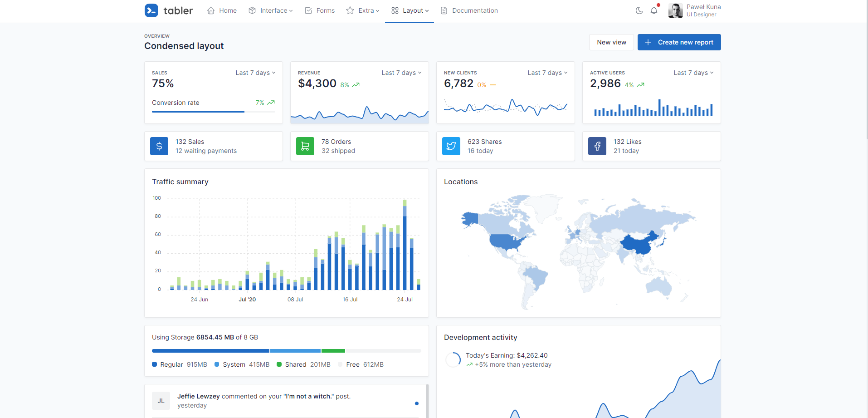The width and height of the screenshot is (868, 418).
Task: Click the blue dollar icon for Sales
Action: (x=159, y=146)
